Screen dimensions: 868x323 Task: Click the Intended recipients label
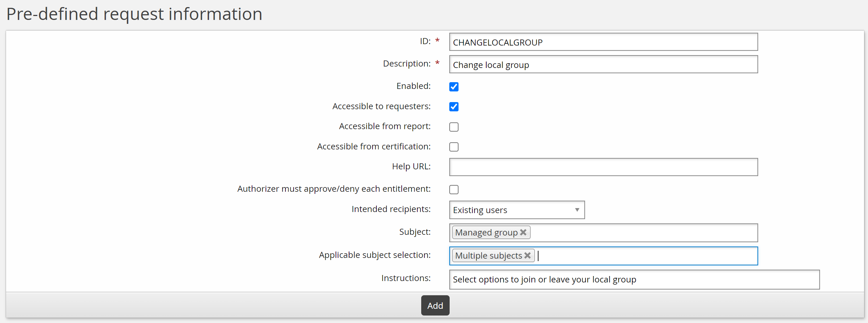point(391,209)
